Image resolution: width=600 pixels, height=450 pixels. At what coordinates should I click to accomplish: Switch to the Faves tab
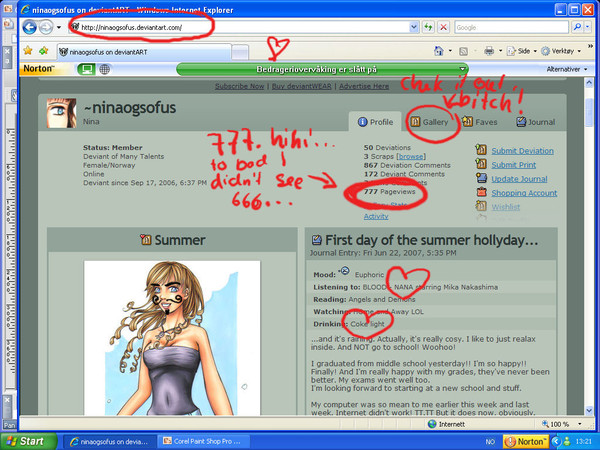point(480,122)
